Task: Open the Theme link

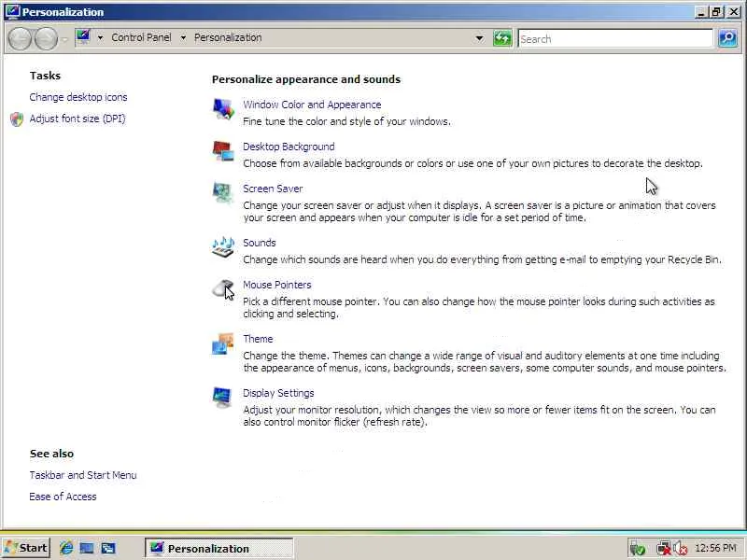Action: (x=258, y=339)
